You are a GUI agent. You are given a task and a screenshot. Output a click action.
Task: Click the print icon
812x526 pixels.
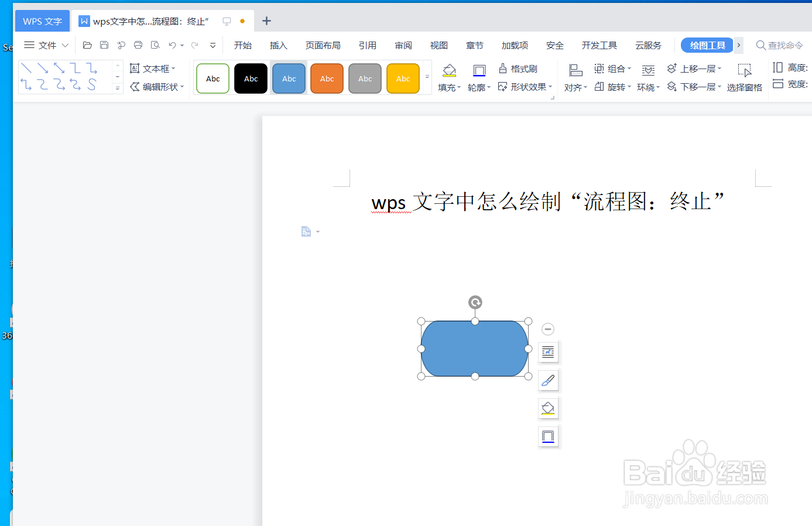click(138, 45)
